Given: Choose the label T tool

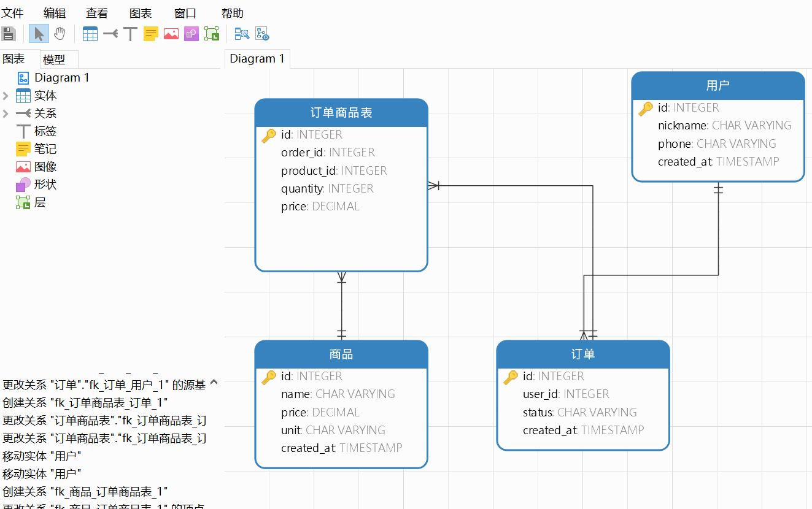Looking at the screenshot, I should coord(130,34).
